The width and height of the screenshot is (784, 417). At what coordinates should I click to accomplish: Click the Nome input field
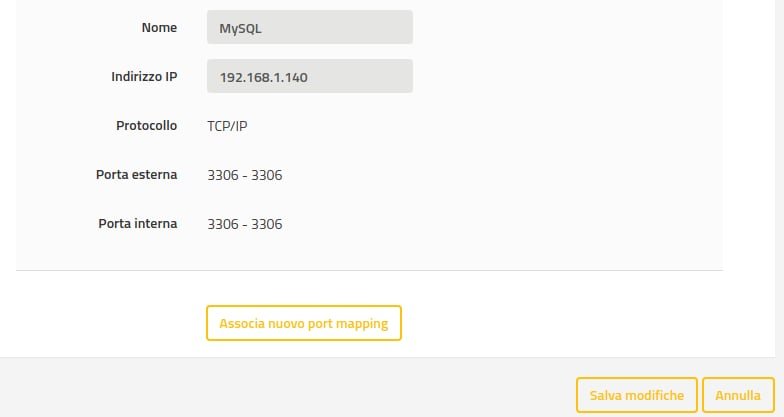click(x=309, y=28)
